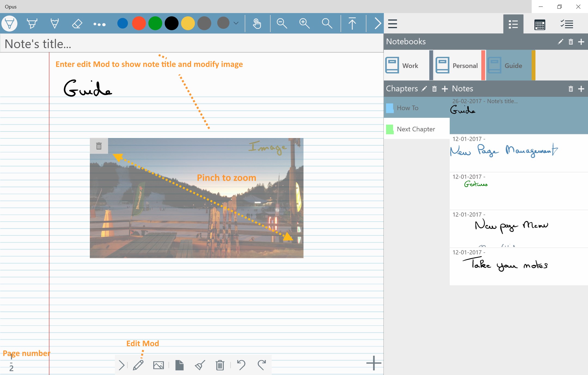588x375 pixels.
Task: Click the insert image icon in bottom toolbar
Action: coord(158,365)
